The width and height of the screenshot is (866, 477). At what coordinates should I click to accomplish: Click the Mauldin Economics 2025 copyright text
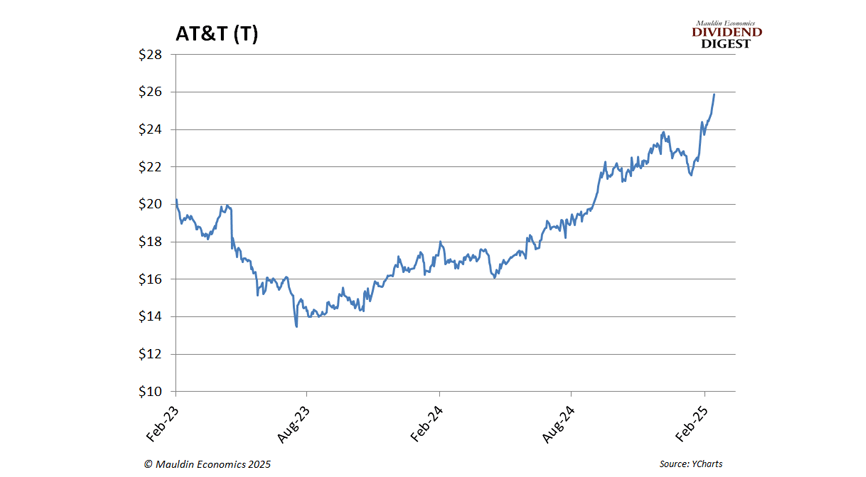click(207, 464)
